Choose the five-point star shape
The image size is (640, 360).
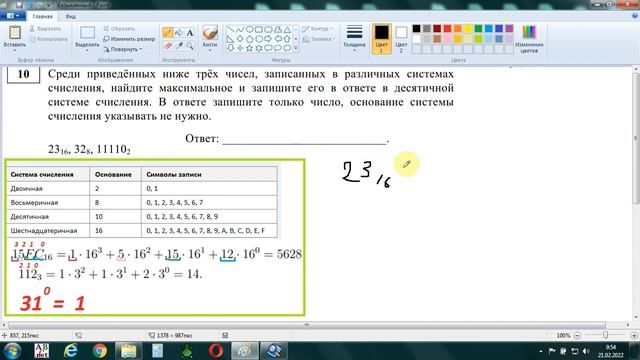(249, 48)
